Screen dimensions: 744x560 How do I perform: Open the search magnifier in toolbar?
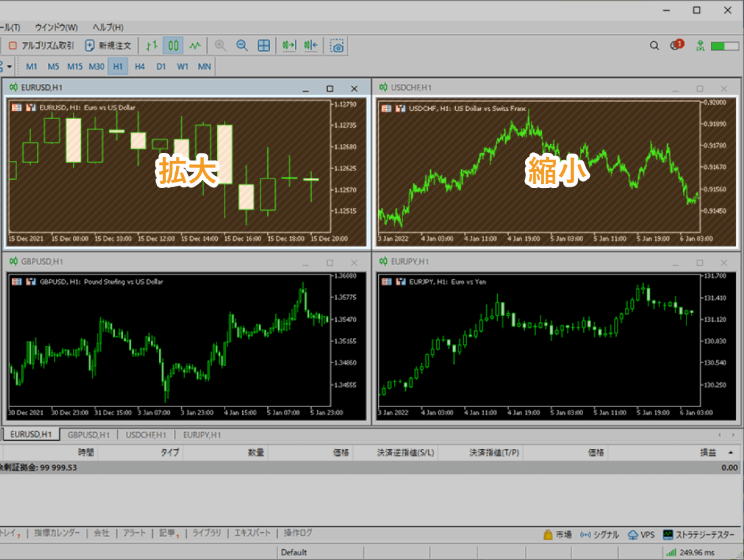(x=654, y=45)
